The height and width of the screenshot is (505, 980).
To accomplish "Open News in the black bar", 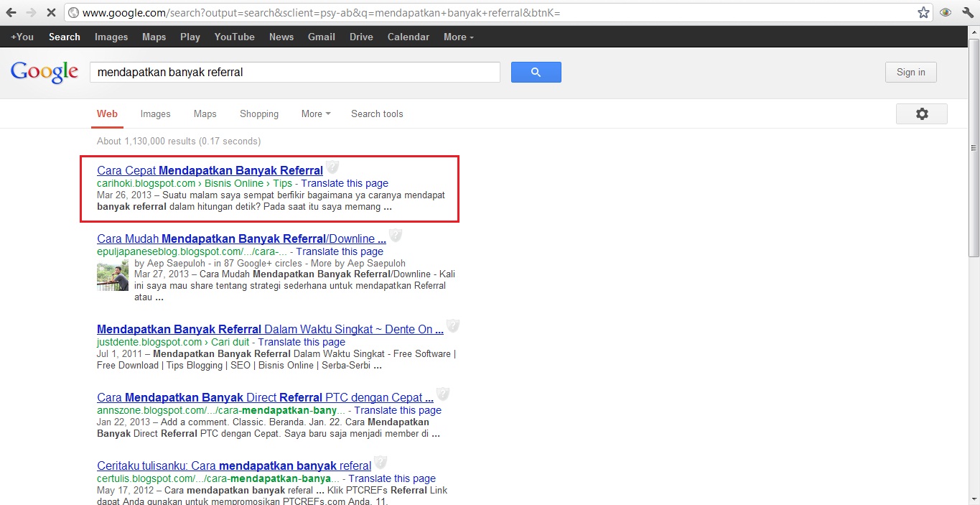I will point(281,37).
